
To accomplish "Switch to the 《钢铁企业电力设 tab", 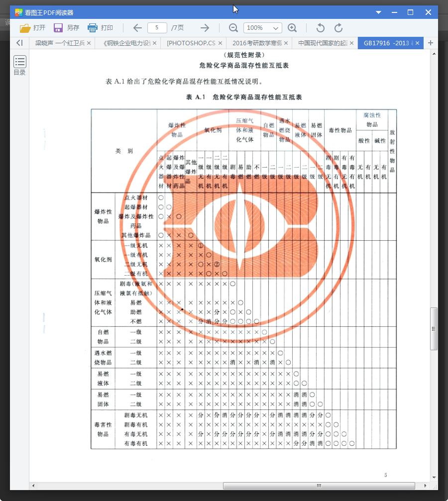I will (x=126, y=43).
